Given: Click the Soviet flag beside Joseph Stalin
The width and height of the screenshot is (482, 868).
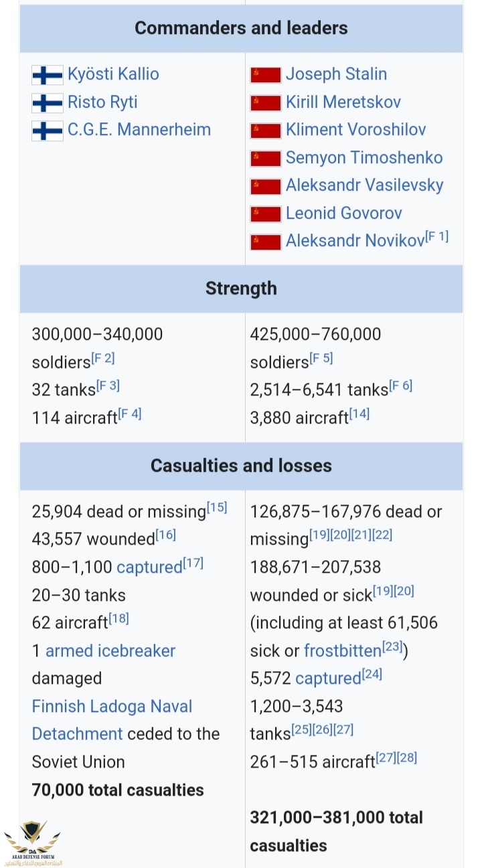Looking at the screenshot, I should (265, 75).
